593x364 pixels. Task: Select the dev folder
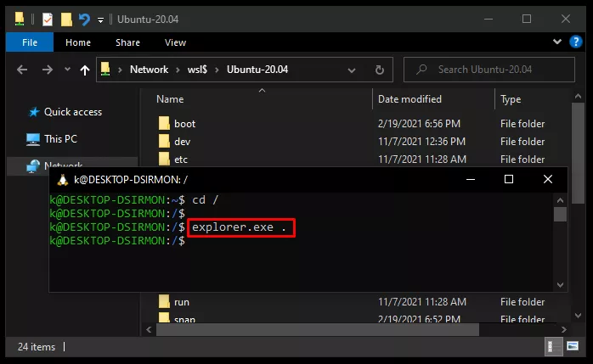(183, 141)
